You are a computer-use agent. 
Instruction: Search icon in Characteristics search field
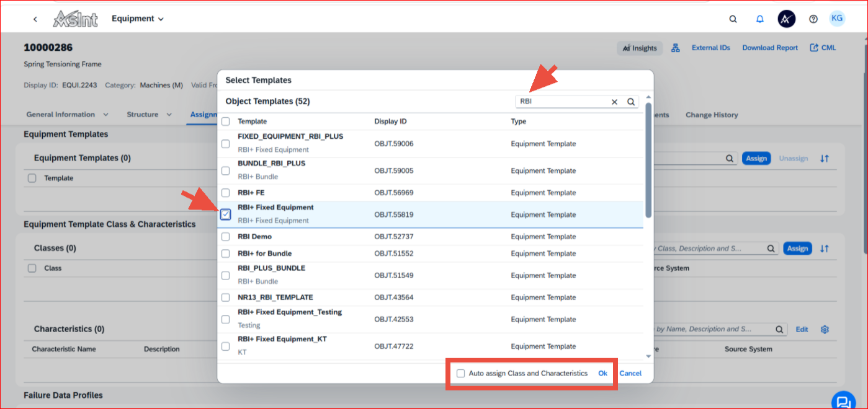click(780, 329)
